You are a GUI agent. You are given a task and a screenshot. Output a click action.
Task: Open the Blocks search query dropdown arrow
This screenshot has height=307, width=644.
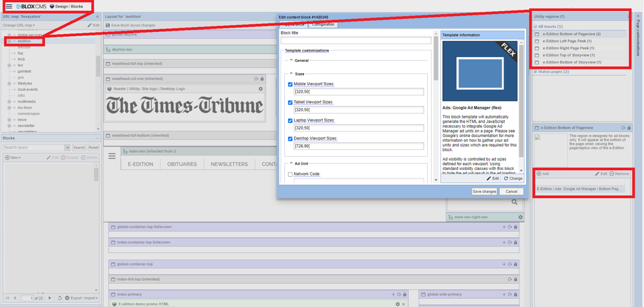[x=68, y=147]
